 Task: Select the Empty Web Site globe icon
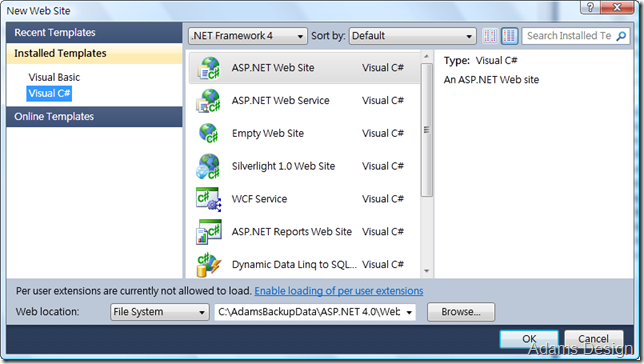209,134
